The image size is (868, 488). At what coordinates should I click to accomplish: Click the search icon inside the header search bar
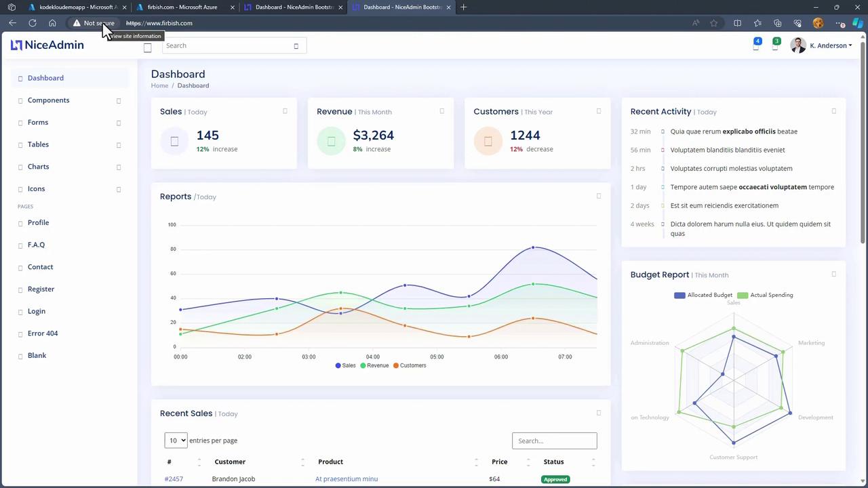296,46
